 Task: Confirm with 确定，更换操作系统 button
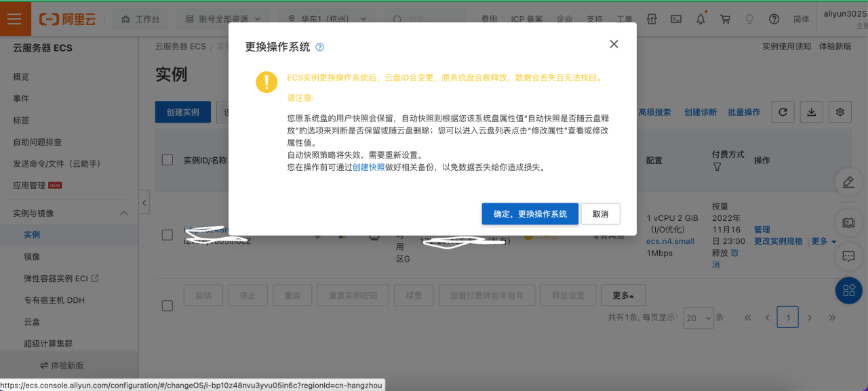(530, 214)
